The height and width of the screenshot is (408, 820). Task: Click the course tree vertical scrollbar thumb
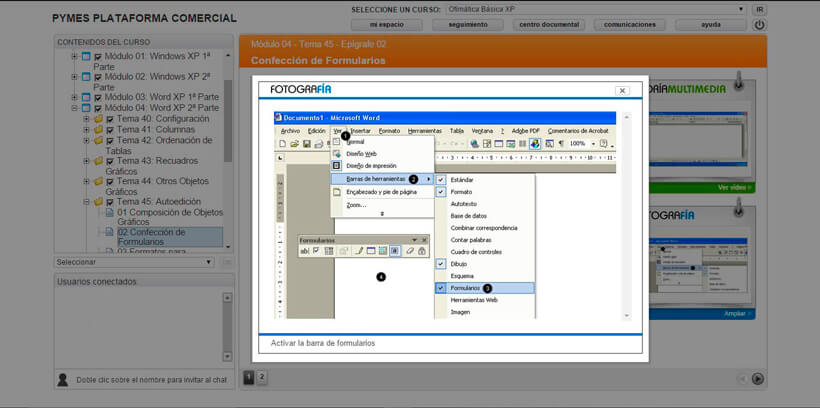pyautogui.click(x=228, y=120)
